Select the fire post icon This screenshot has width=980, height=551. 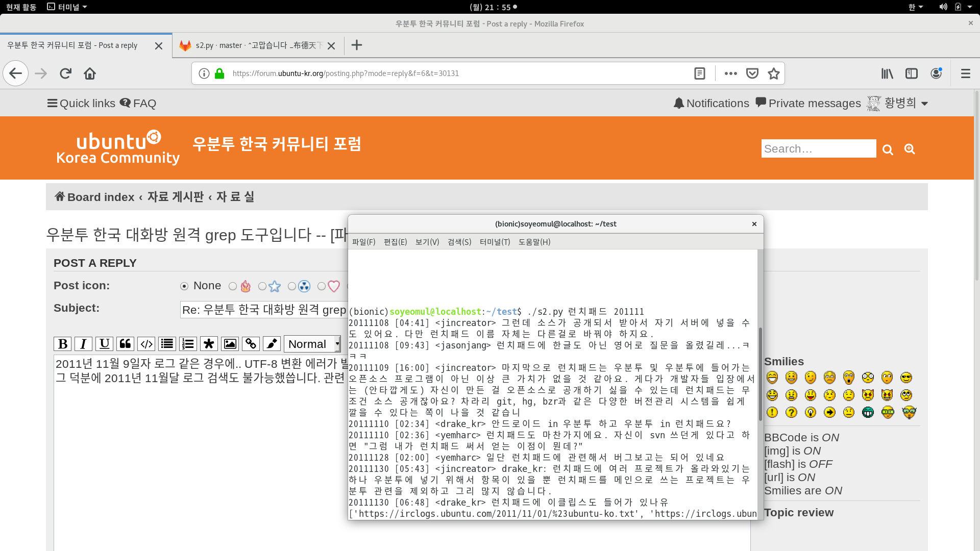(233, 286)
